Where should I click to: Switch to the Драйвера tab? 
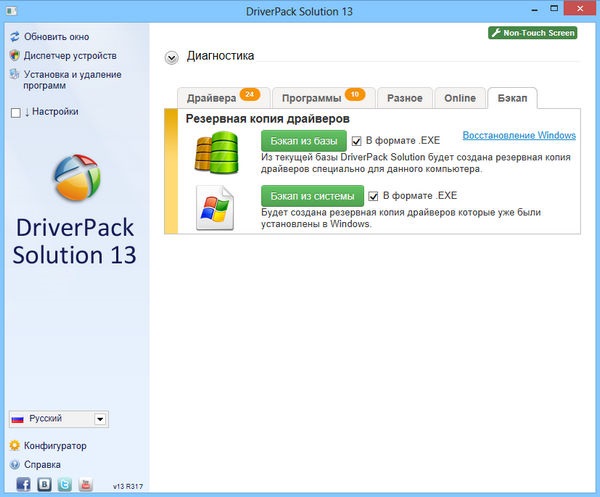point(223,98)
